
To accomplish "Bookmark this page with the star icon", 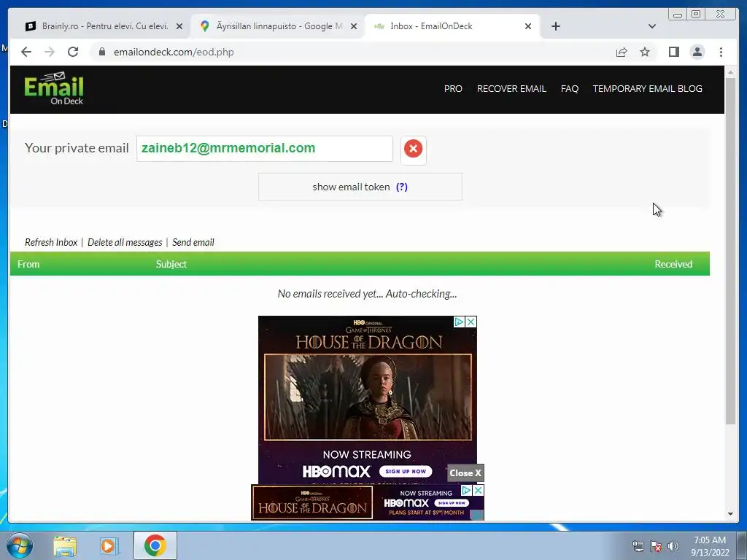I will [x=645, y=52].
